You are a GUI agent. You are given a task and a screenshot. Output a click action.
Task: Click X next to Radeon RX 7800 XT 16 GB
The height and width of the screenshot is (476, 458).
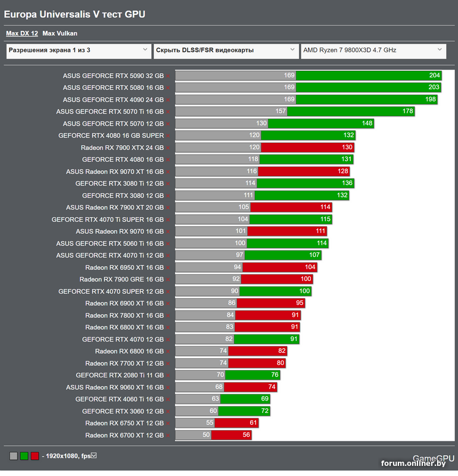(x=168, y=316)
